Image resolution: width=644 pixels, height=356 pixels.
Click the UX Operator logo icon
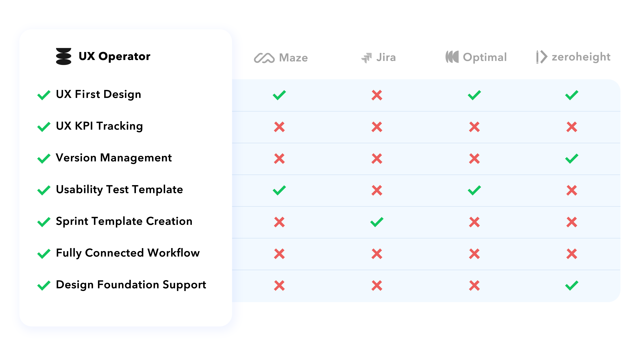[63, 56]
